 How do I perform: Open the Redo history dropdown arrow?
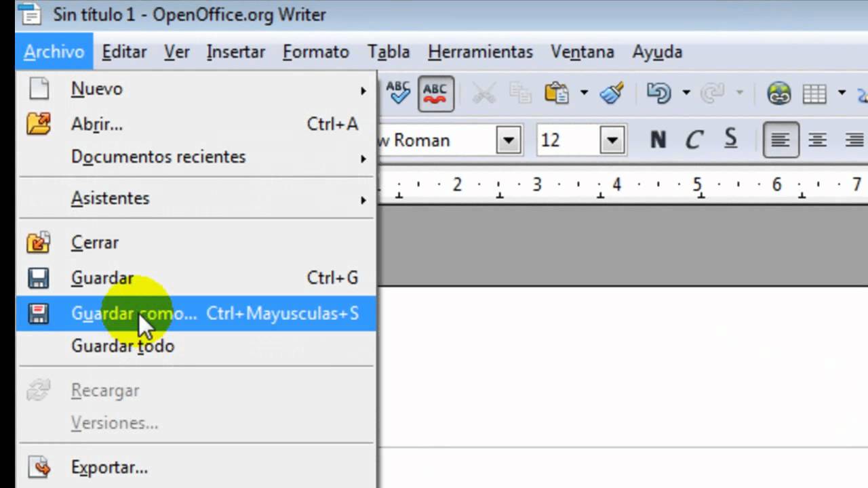tap(739, 93)
